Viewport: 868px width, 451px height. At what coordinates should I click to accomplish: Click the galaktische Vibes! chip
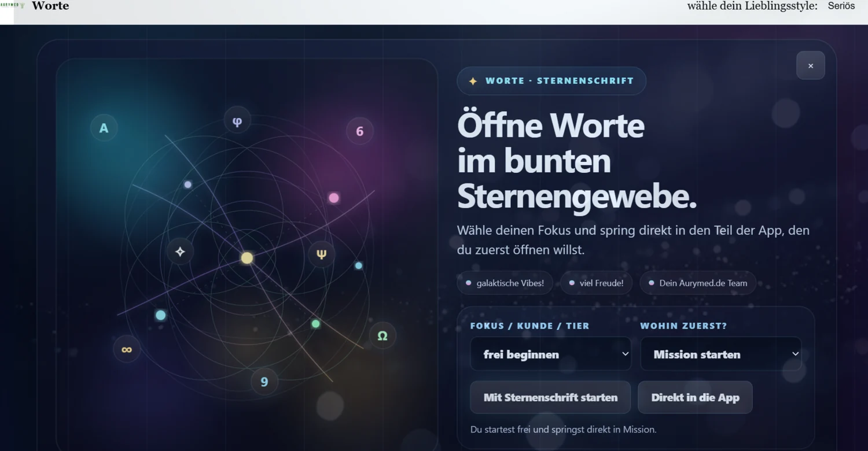505,283
